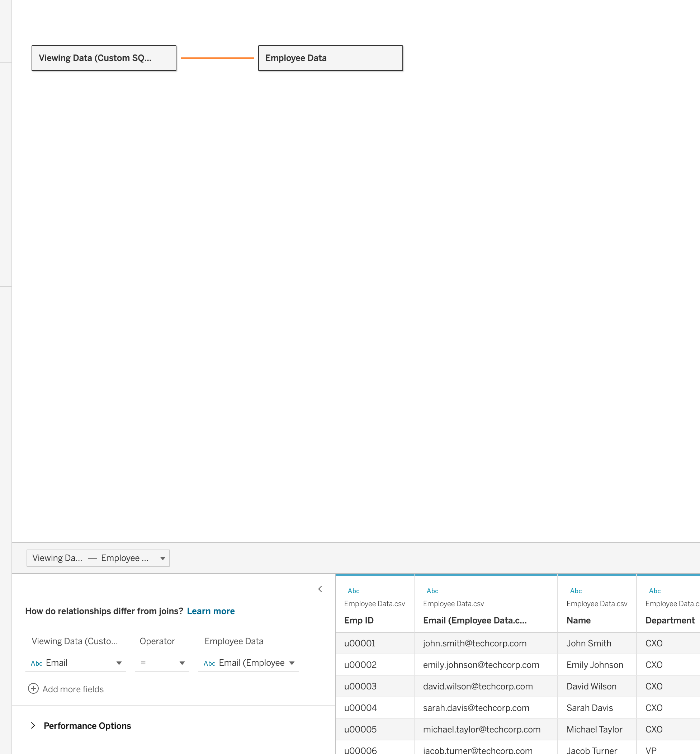The height and width of the screenshot is (754, 700).
Task: Click the Abc type icon on Emp ID column
Action: 354,591
